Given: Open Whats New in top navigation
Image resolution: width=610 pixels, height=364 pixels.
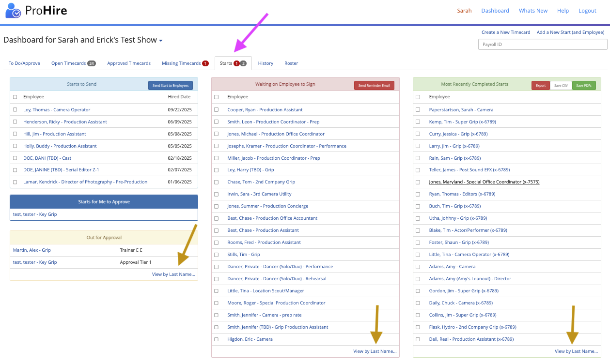Looking at the screenshot, I should click(533, 11).
